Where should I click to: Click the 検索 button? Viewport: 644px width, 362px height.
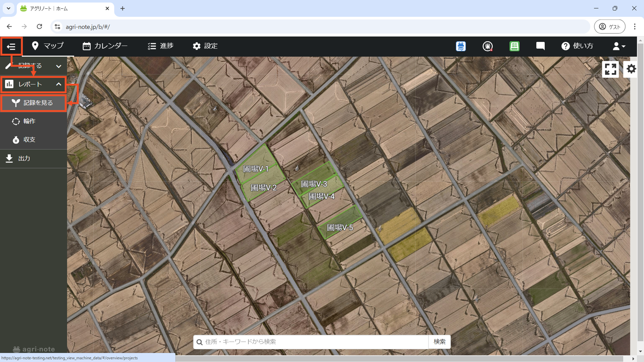point(440,342)
